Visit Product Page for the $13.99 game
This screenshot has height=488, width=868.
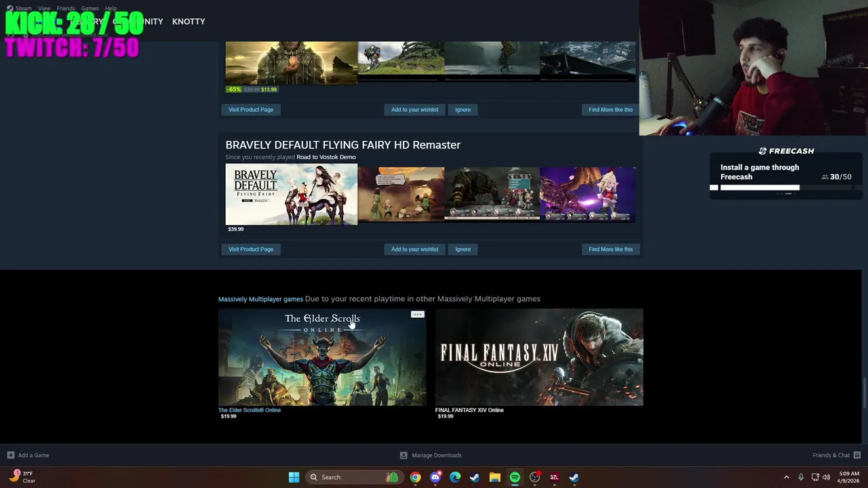(251, 110)
